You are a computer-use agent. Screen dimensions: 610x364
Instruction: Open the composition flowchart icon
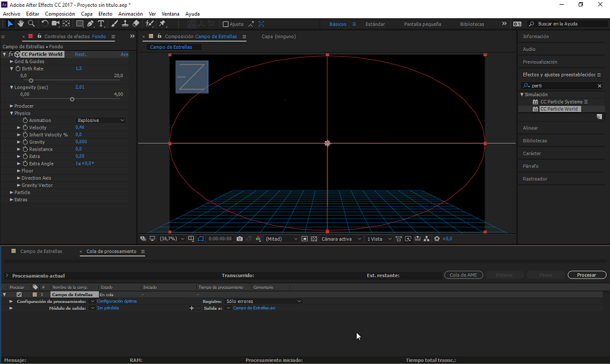pyautogui.click(x=427, y=239)
